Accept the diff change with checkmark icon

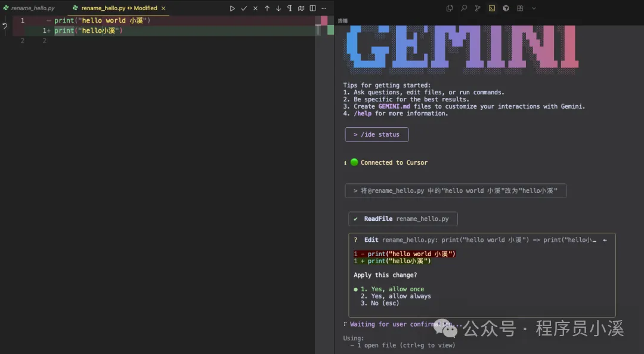244,8
